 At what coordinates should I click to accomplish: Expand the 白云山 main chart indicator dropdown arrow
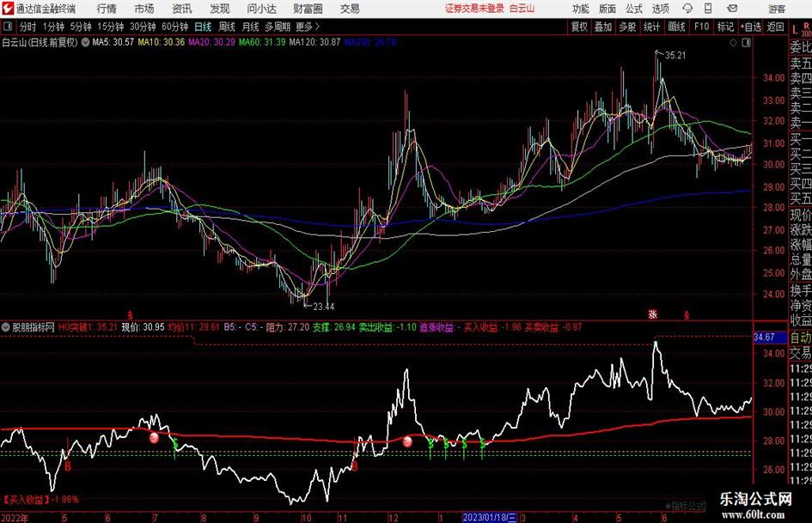click(x=85, y=42)
